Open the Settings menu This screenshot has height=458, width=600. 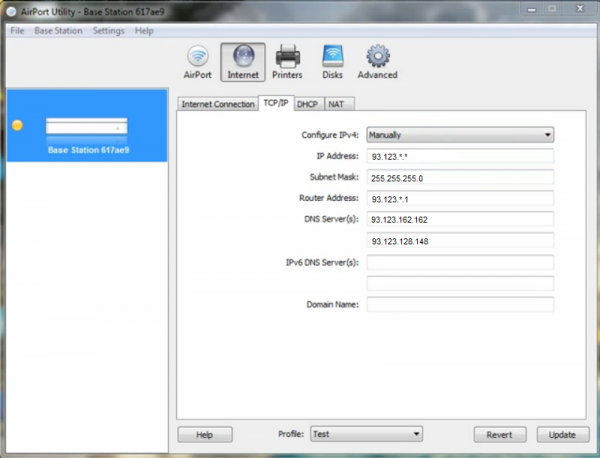[x=108, y=31]
